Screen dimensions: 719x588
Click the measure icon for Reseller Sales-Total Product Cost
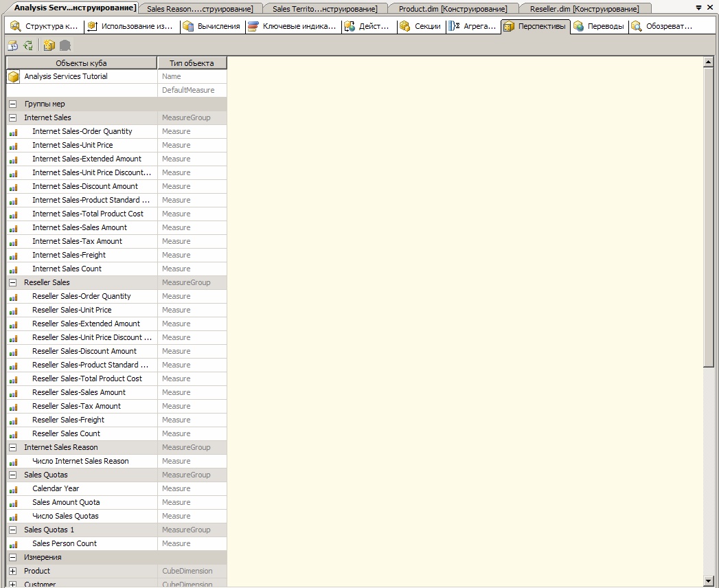click(x=14, y=380)
